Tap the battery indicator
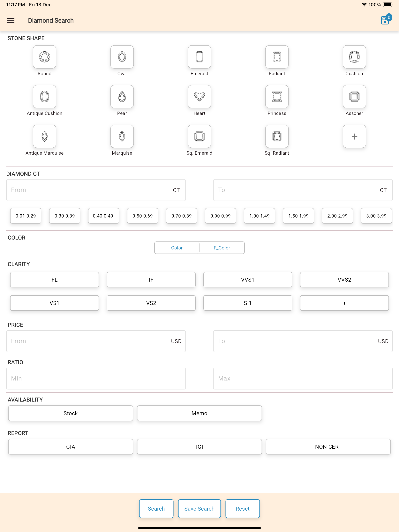 [x=388, y=4]
